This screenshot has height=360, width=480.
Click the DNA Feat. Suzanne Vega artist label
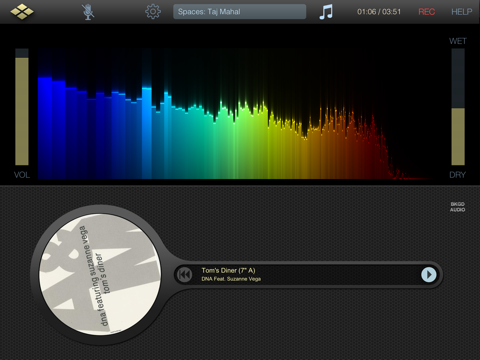[x=231, y=279]
